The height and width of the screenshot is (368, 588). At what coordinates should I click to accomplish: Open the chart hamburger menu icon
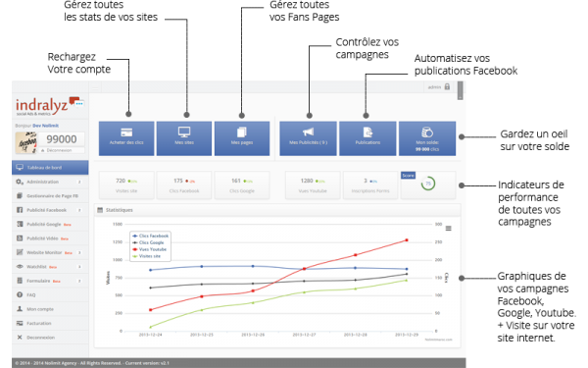(x=448, y=229)
